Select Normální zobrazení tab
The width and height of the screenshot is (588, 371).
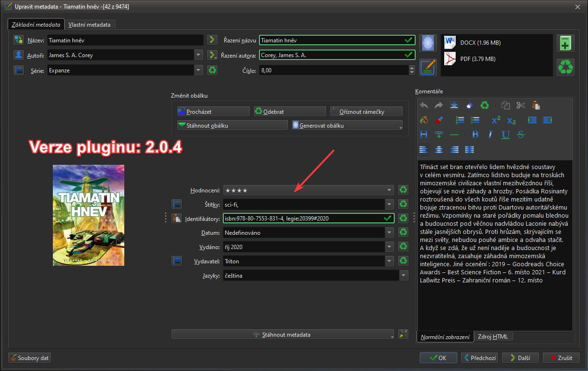445,337
